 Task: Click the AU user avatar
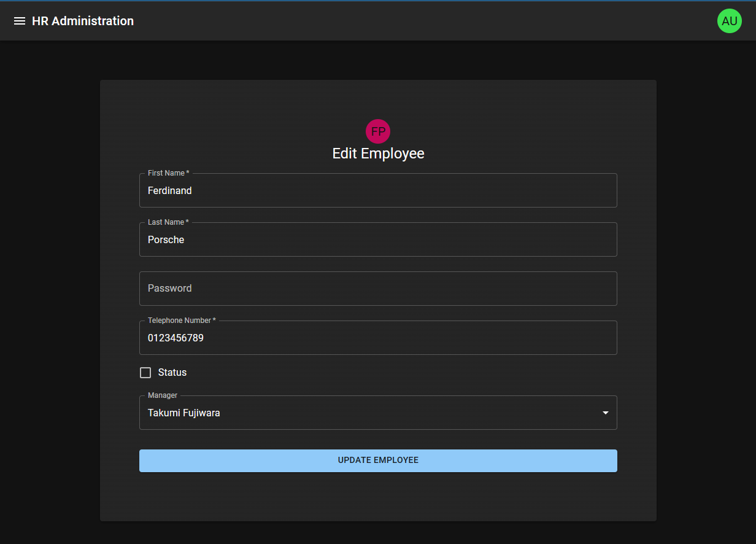729,20
